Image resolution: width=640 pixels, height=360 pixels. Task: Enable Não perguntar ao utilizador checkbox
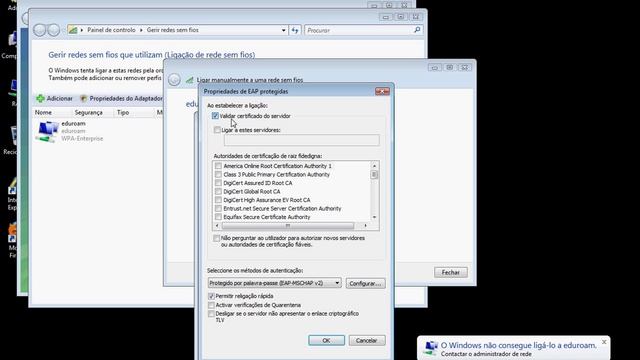(x=216, y=238)
